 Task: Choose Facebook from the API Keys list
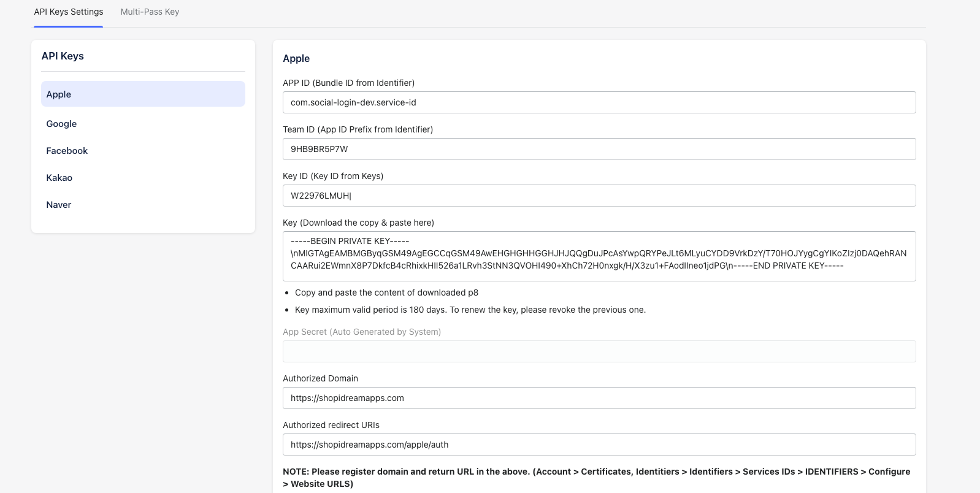(x=143, y=150)
